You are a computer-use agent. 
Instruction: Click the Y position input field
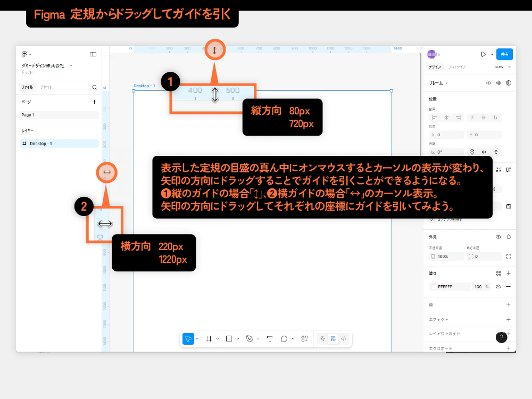tap(484, 135)
